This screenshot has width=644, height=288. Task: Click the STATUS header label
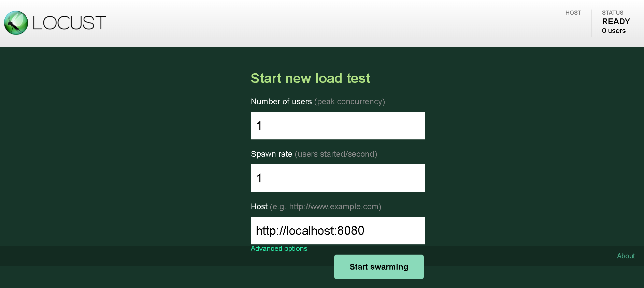click(612, 13)
